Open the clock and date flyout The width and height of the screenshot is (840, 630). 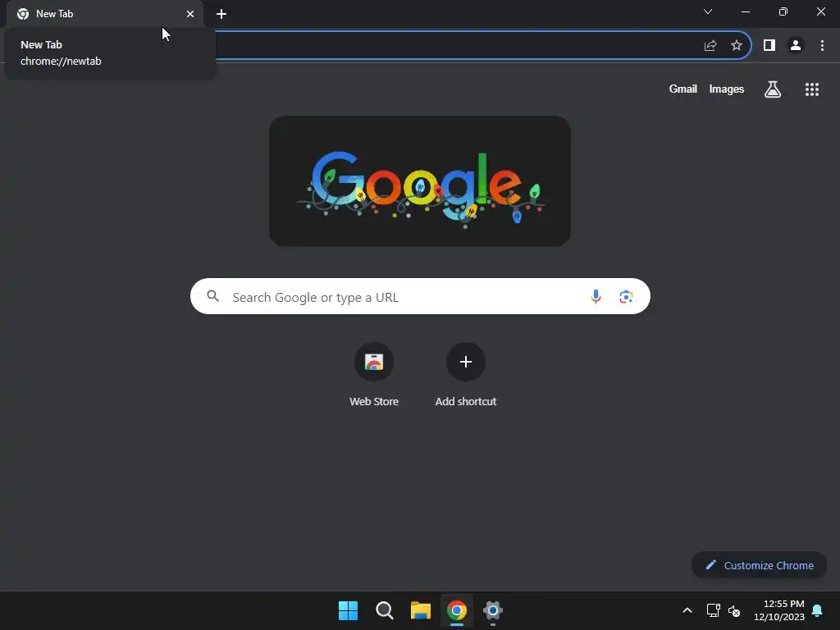point(779,610)
